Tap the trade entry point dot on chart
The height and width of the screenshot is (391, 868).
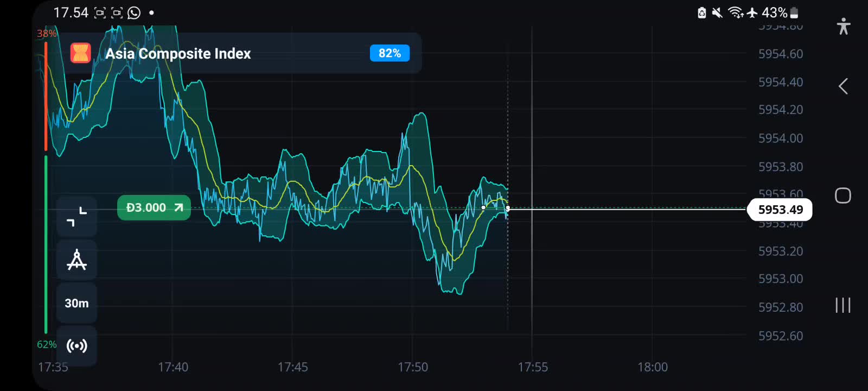click(x=483, y=207)
